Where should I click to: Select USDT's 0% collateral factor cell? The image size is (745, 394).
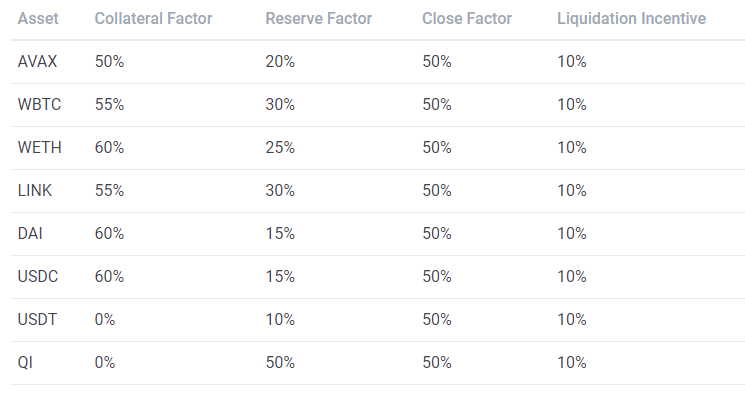[x=105, y=319]
